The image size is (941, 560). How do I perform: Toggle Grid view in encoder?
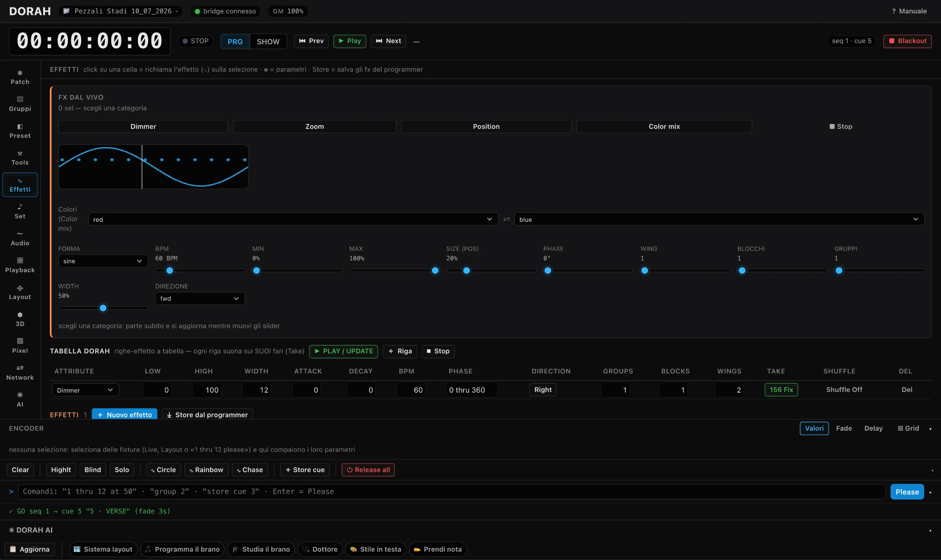908,428
